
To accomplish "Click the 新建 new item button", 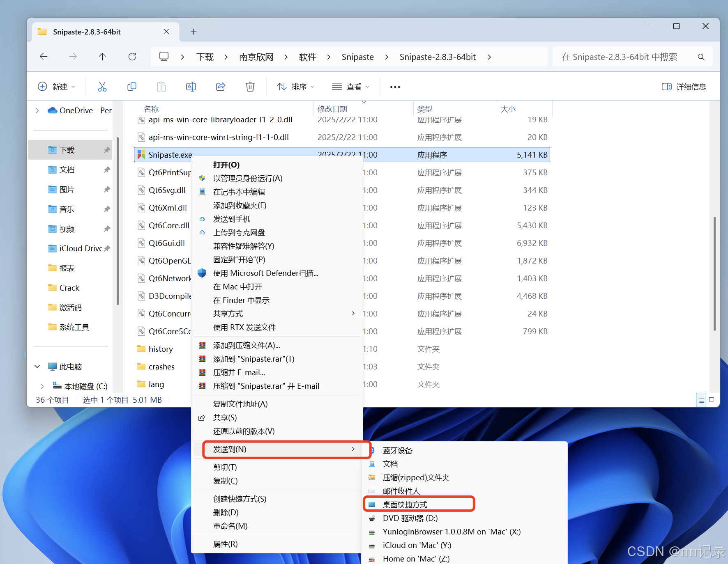I will [x=57, y=87].
